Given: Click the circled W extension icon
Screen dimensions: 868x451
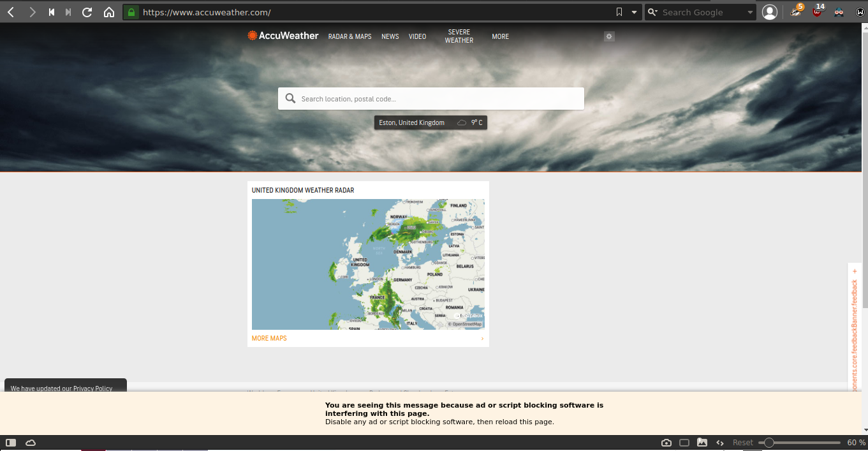Looking at the screenshot, I should [x=859, y=12].
